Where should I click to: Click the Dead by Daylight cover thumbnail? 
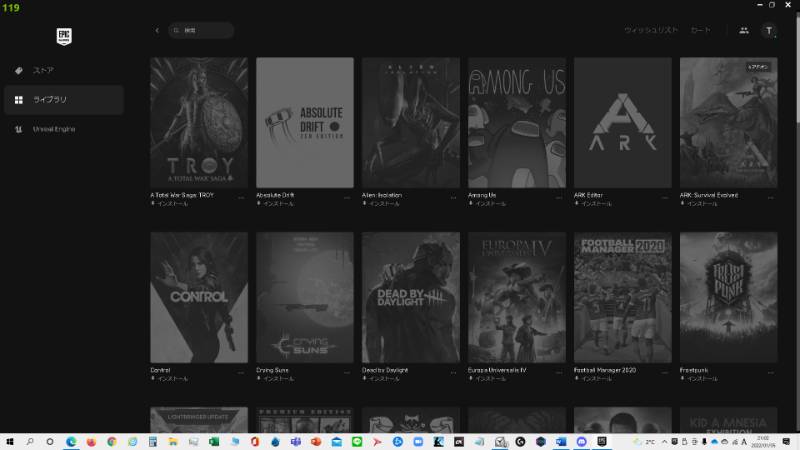[x=411, y=297]
